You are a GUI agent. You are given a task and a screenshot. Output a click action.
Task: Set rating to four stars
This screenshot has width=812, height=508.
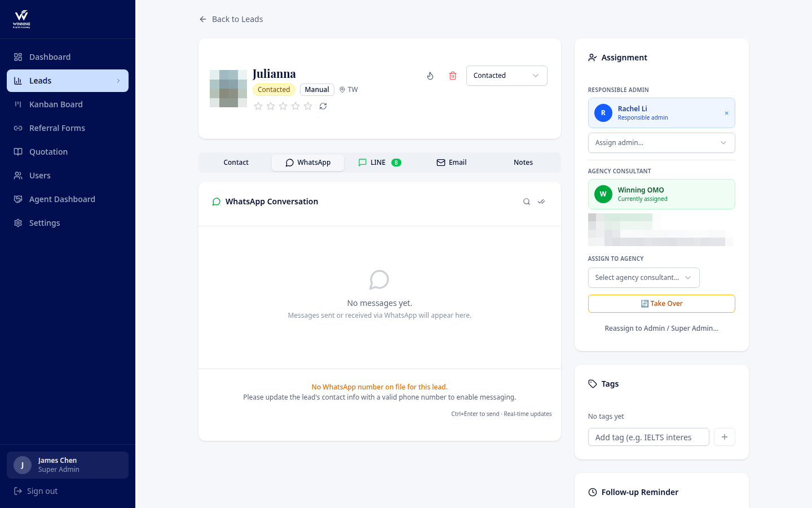tap(295, 106)
